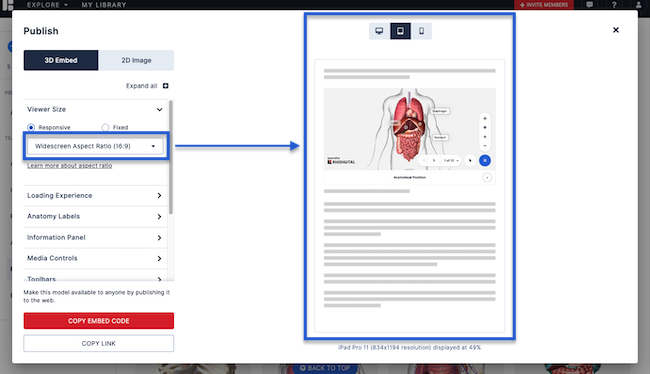The height and width of the screenshot is (374, 650).
Task: Select the mobile phone preview icon
Action: click(x=422, y=31)
